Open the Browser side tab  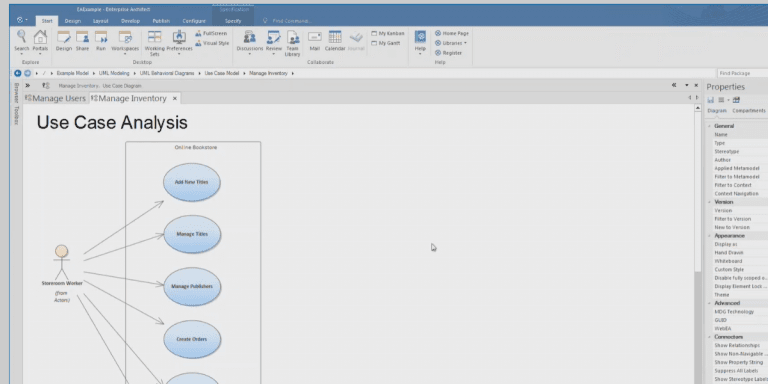pyautogui.click(x=16, y=93)
